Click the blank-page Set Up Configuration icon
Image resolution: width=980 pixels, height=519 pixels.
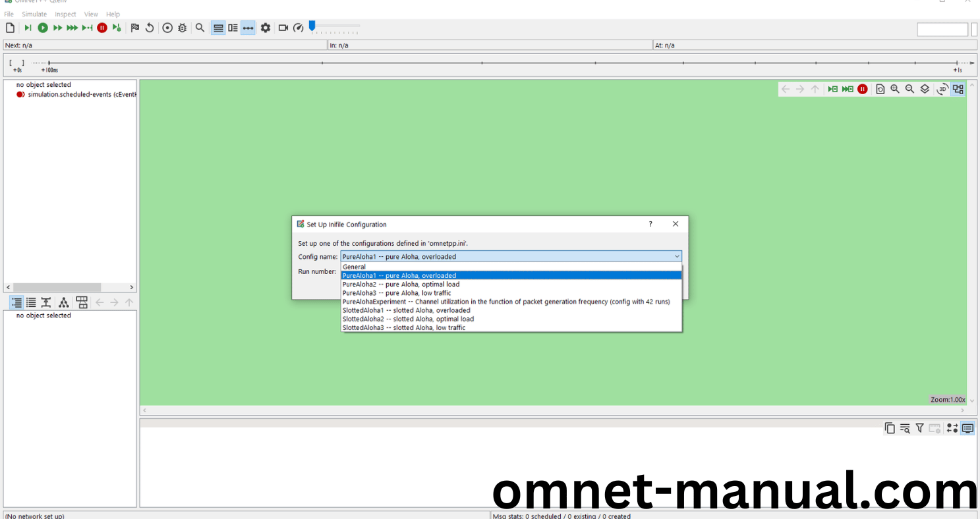pos(10,28)
